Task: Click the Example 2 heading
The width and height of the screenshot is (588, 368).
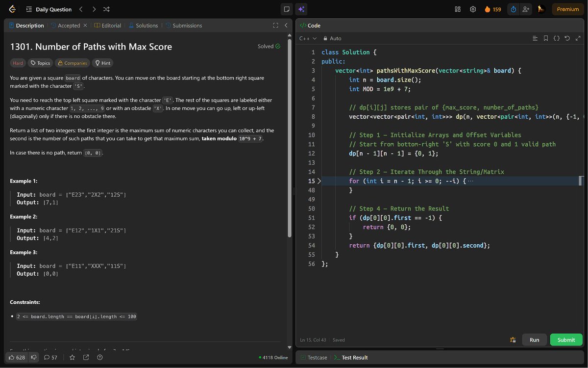Action: point(24,216)
